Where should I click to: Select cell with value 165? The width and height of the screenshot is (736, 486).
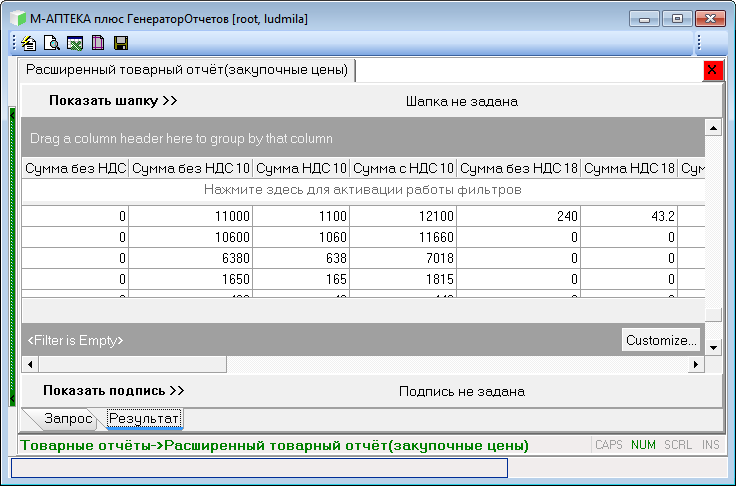[301, 279]
